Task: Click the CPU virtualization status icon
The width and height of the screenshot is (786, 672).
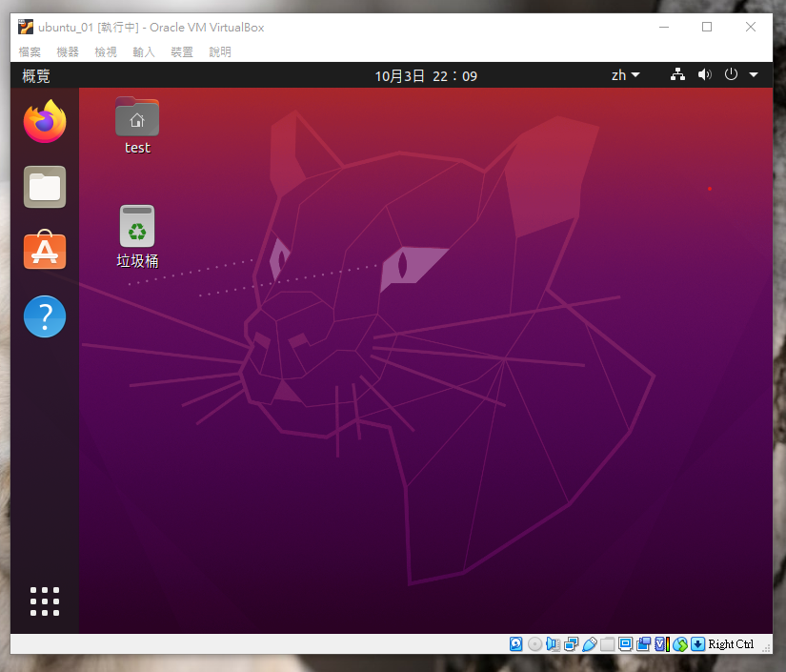Action: click(662, 644)
